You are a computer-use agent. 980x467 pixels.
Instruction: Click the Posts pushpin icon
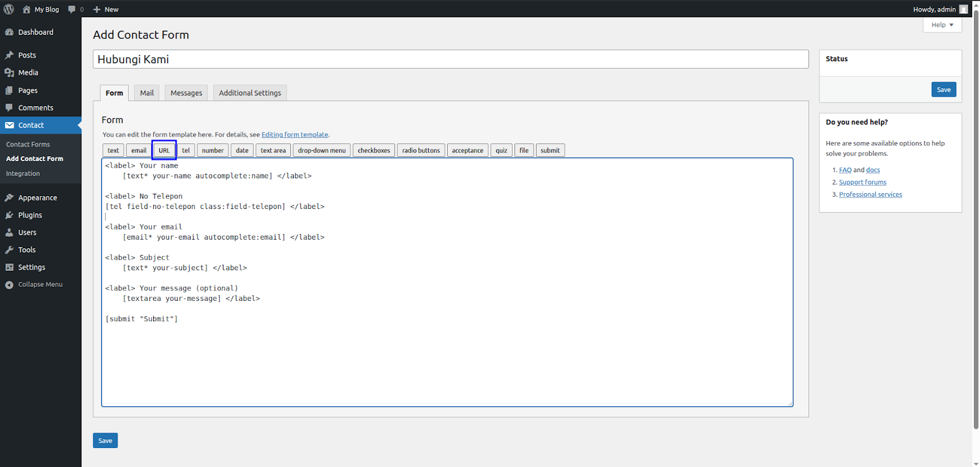point(9,55)
